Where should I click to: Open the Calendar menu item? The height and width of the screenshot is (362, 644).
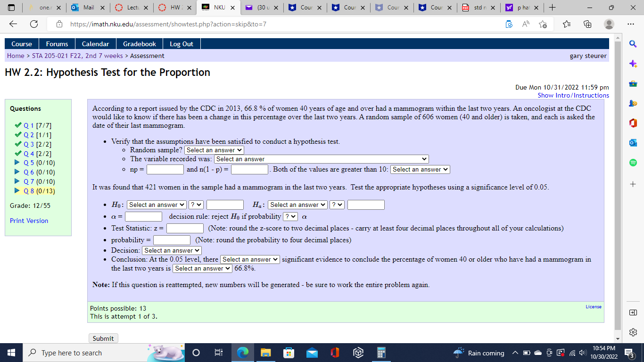tap(96, 44)
